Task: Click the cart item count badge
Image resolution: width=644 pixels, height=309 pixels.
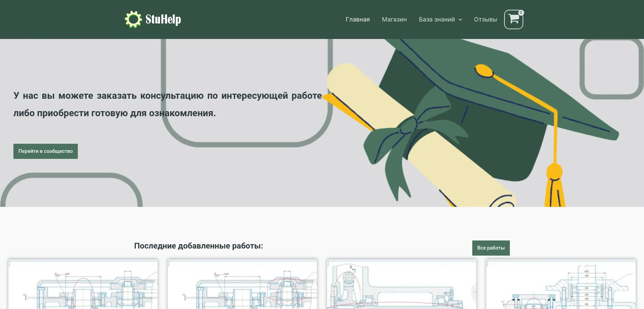Action: [521, 13]
